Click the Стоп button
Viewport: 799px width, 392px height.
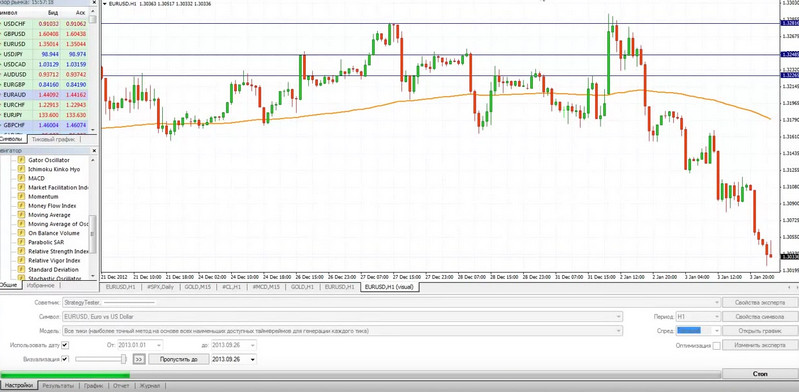pyautogui.click(x=759, y=374)
